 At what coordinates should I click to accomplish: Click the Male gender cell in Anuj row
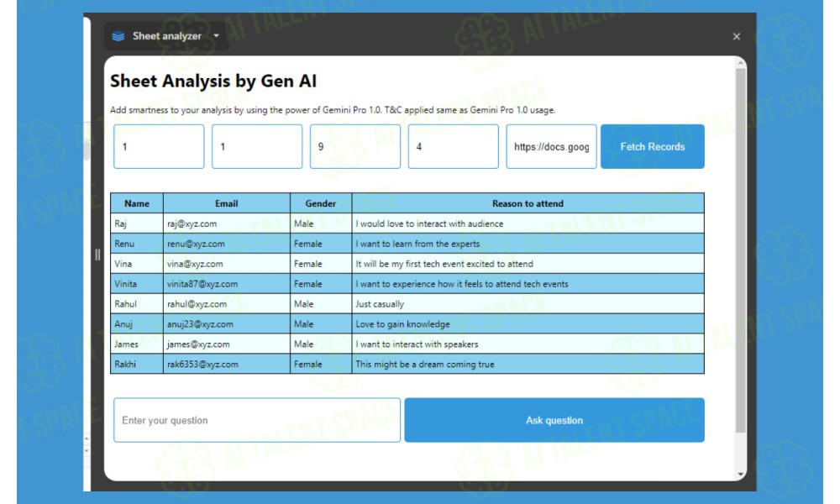click(321, 324)
